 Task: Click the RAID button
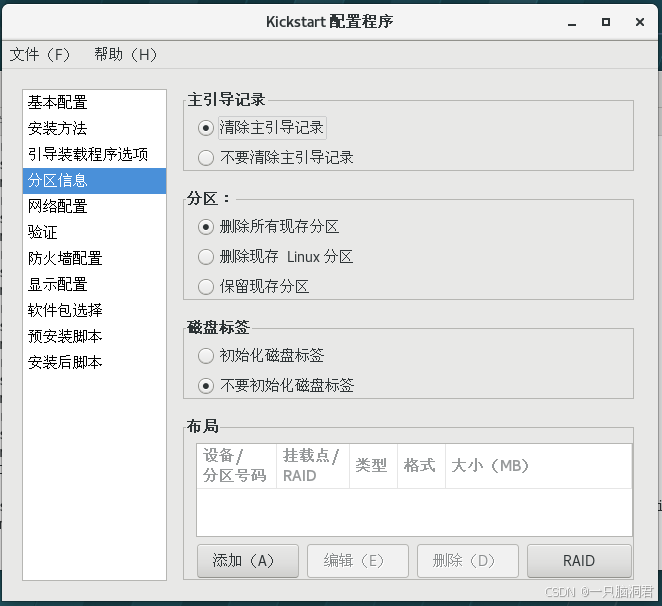579,561
